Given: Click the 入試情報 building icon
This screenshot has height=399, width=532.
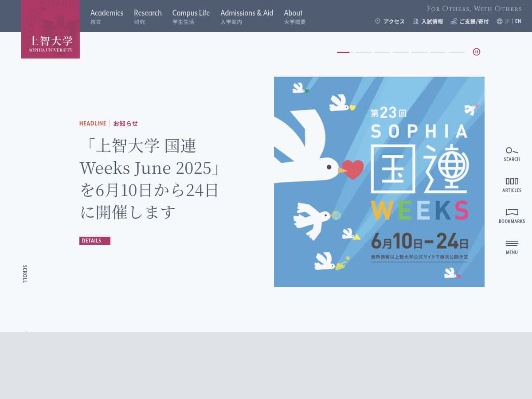Looking at the screenshot, I should (x=416, y=21).
